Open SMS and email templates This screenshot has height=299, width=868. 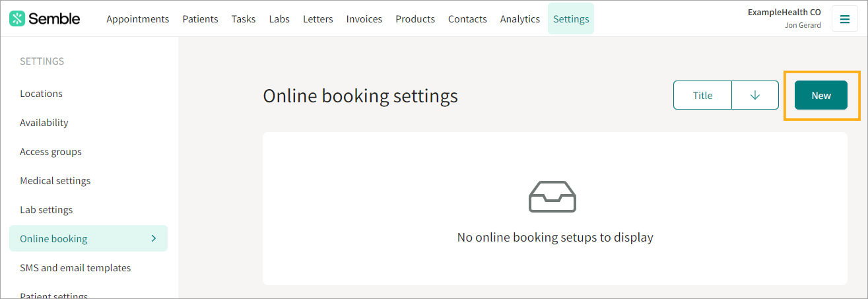click(75, 268)
